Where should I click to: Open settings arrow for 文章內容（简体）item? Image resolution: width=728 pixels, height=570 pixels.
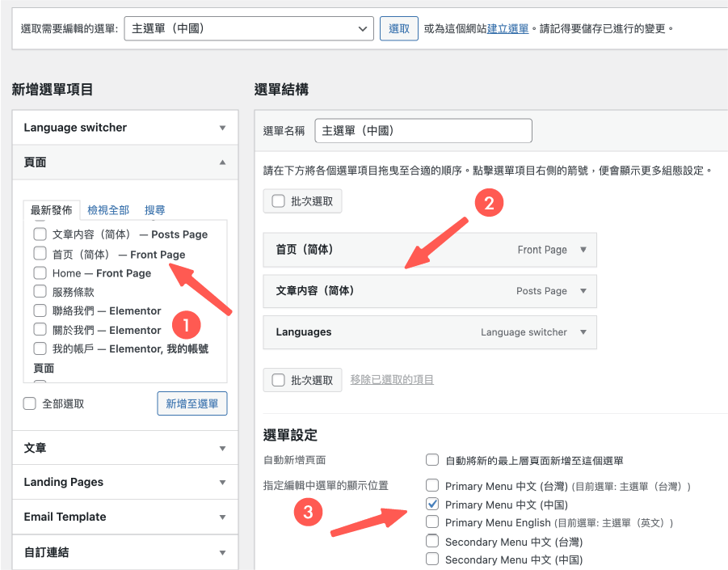coord(583,291)
